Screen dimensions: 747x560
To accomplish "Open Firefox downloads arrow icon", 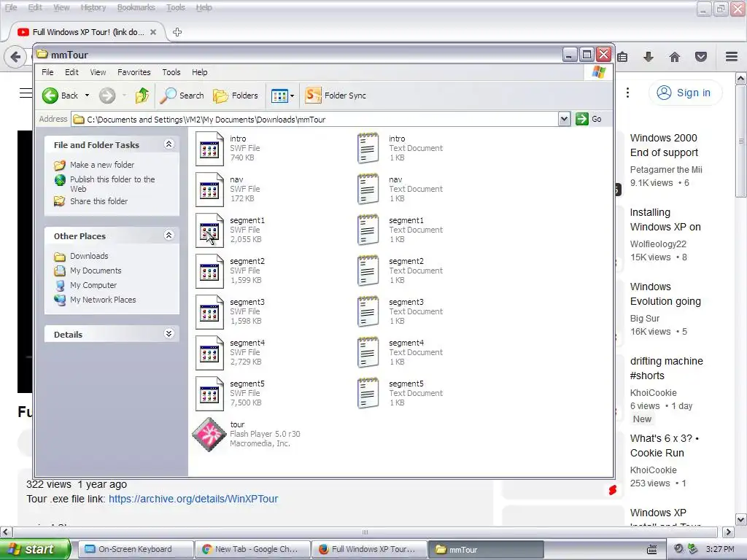I will [649, 57].
